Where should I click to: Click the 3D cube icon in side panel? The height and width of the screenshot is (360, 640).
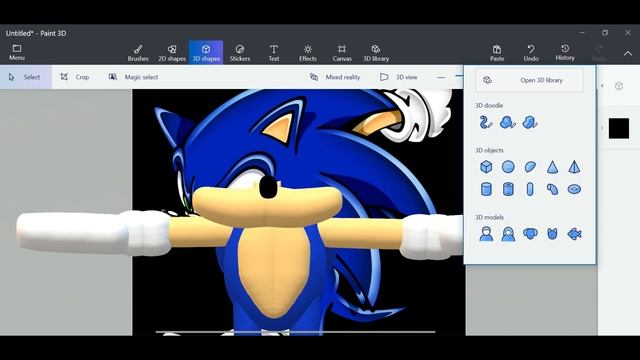[619, 86]
